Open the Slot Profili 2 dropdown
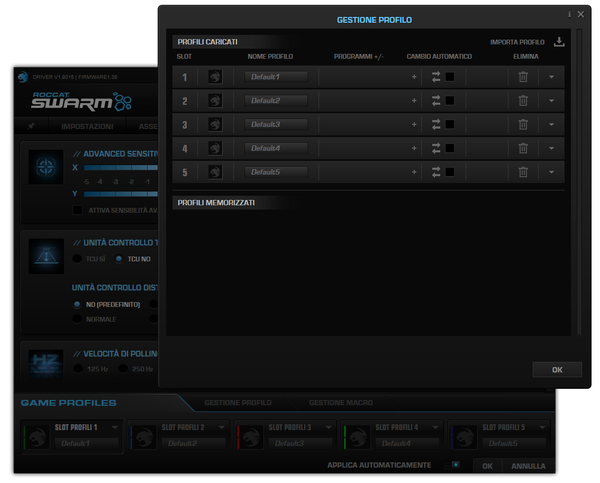 coord(222,427)
